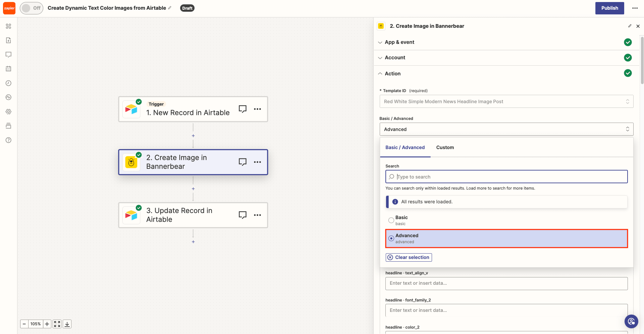Click the help question mark icon
Image resolution: width=644 pixels, height=334 pixels.
pyautogui.click(x=8, y=140)
